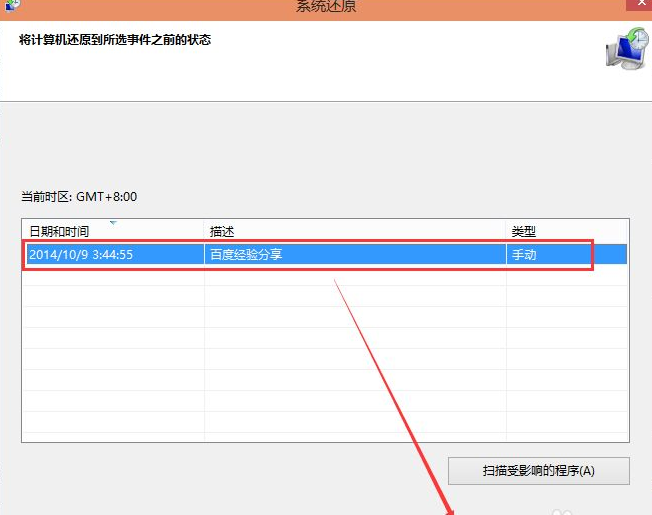Click the heading 将计算机还原到所选事件之前的状态
652x515 pixels.
(x=115, y=41)
